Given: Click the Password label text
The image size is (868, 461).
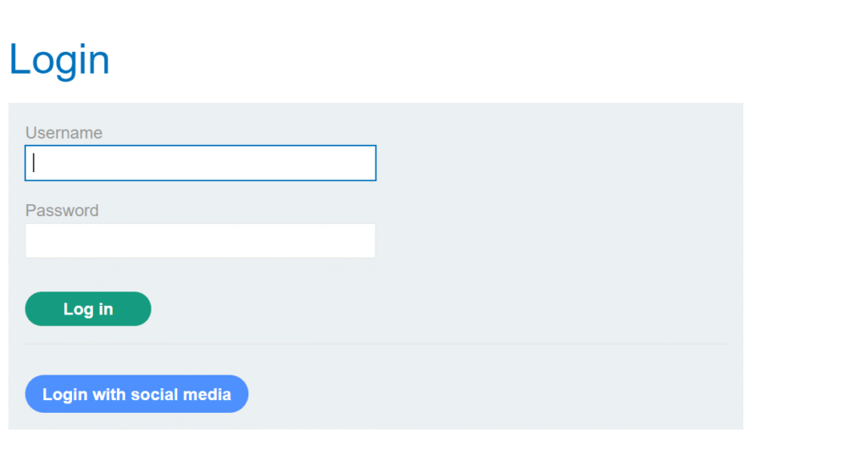Looking at the screenshot, I should [x=62, y=210].
